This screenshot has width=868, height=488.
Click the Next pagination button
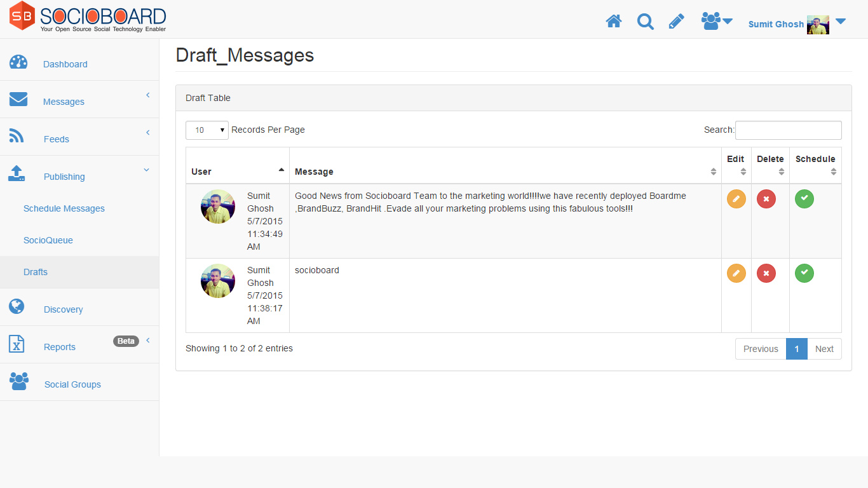824,349
